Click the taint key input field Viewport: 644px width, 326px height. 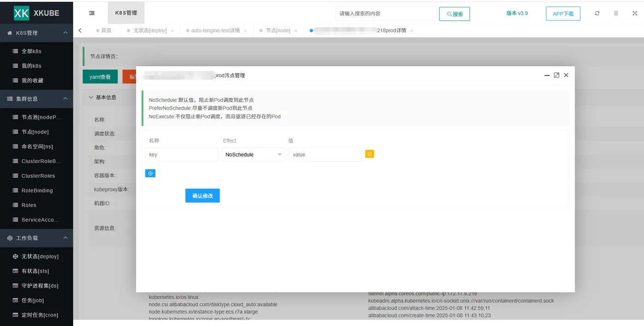pyautogui.click(x=182, y=155)
